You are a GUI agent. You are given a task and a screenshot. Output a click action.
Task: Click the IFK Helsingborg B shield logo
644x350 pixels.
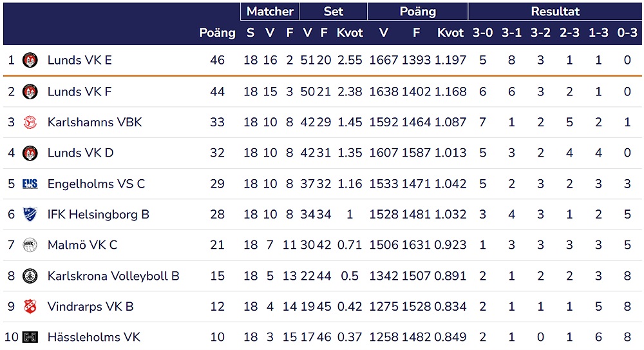point(30,215)
